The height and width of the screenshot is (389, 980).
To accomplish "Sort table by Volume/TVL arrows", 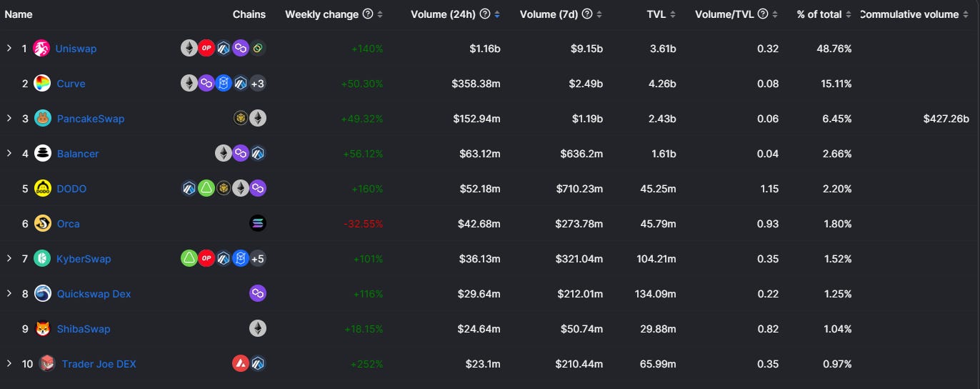I will click(x=775, y=14).
